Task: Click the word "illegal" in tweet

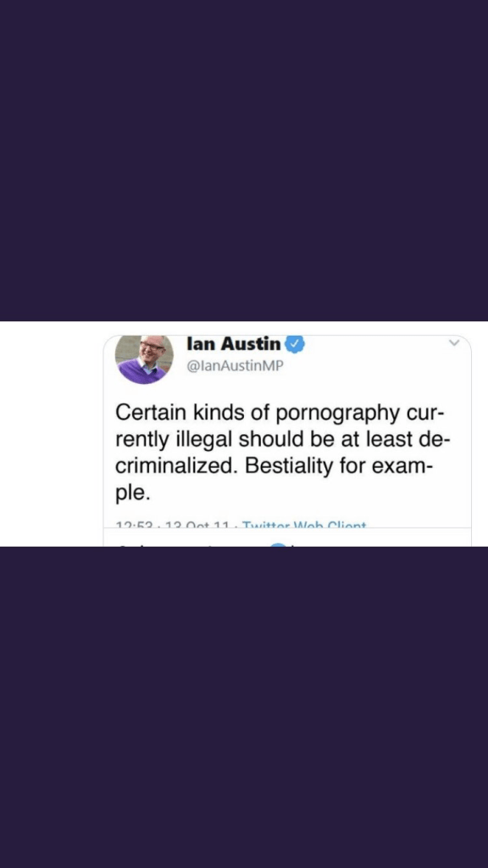Action: [x=204, y=440]
